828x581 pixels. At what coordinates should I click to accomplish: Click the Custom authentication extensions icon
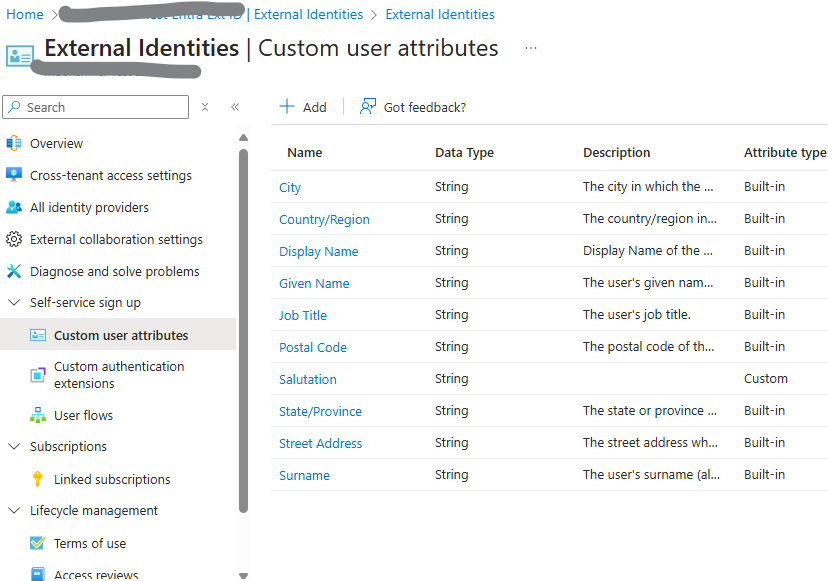[38, 374]
